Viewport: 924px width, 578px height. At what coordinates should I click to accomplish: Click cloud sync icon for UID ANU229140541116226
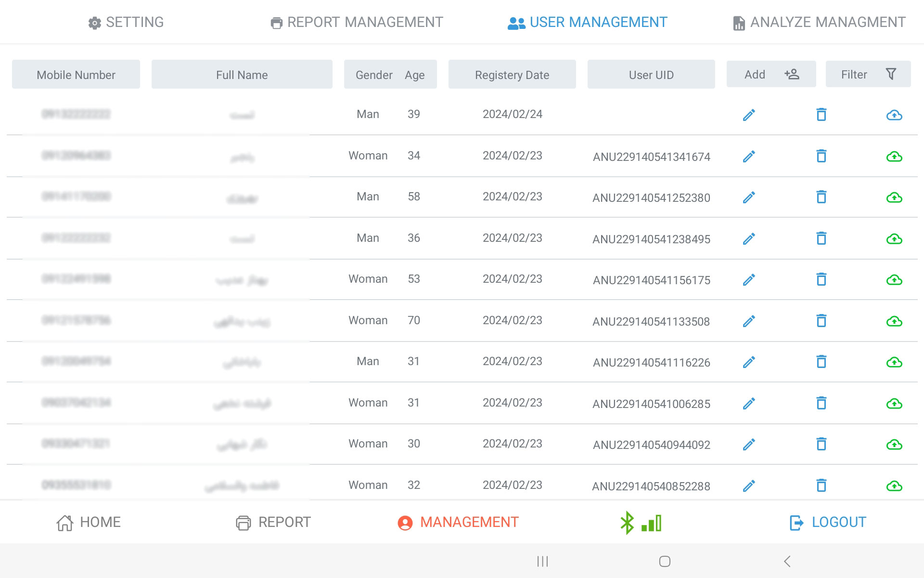click(x=894, y=362)
